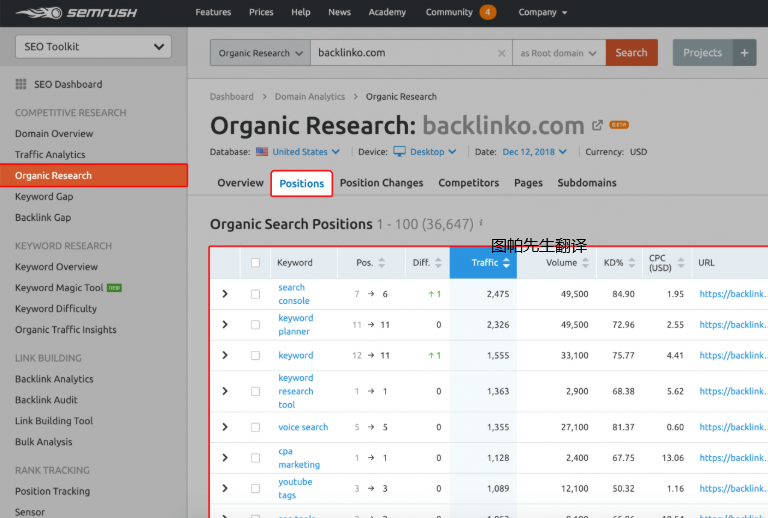Sort by KD% column arrows

632,263
